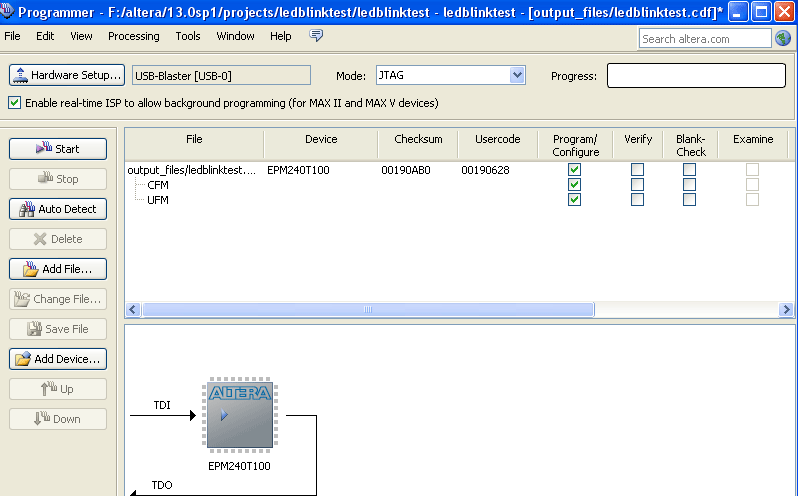Click the Up button
This screenshot has width=798, height=496.
(x=58, y=389)
